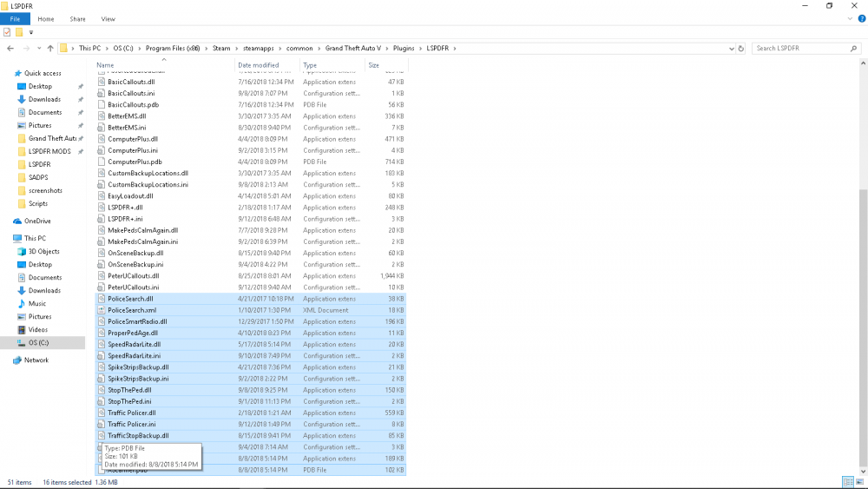Open Music under This PC
The height and width of the screenshot is (489, 868).
click(x=37, y=303)
